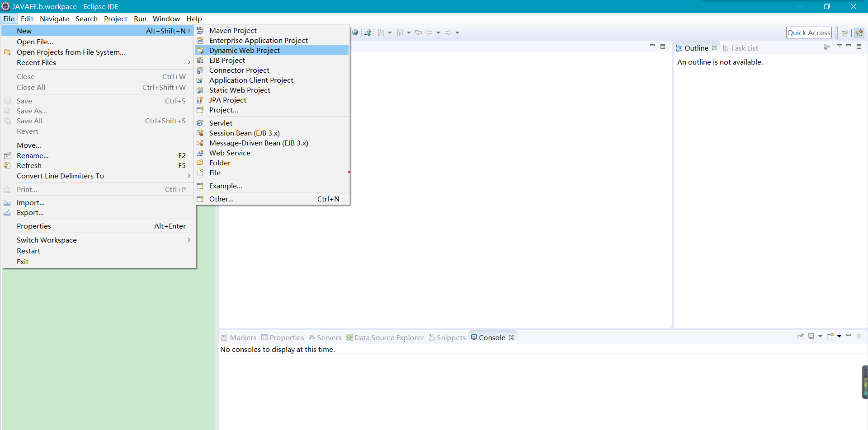This screenshot has width=868, height=430.
Task: Select Session Bean (EJB 3.x)
Action: click(x=272, y=133)
